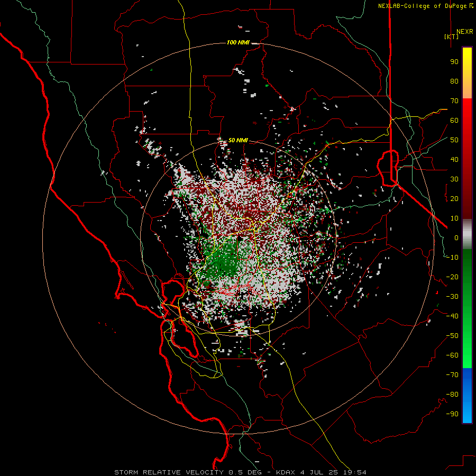Click the 80 value on velocity scale
This screenshot has height=476, width=476.
(454, 81)
